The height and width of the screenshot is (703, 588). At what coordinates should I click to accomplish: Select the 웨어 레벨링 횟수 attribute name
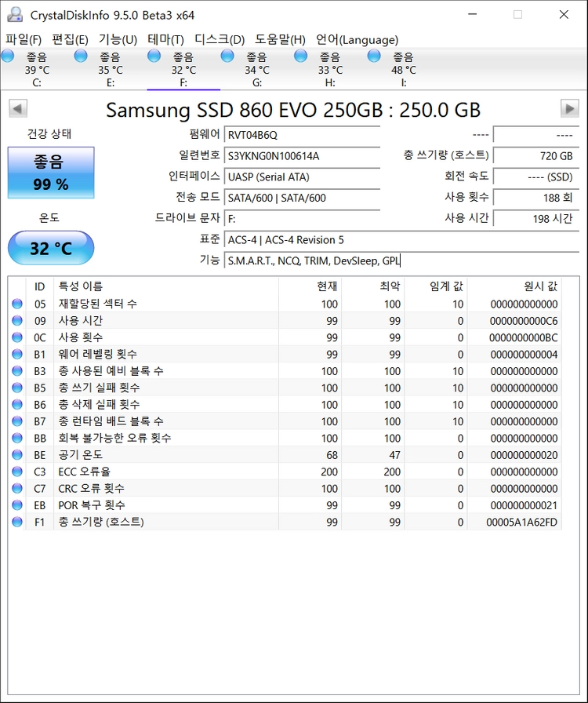(98, 354)
